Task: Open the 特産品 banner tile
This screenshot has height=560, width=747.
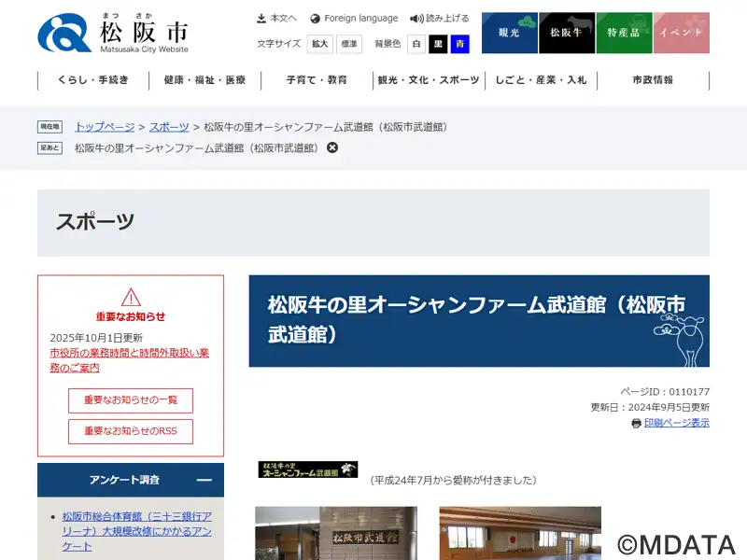Action: pos(624,33)
